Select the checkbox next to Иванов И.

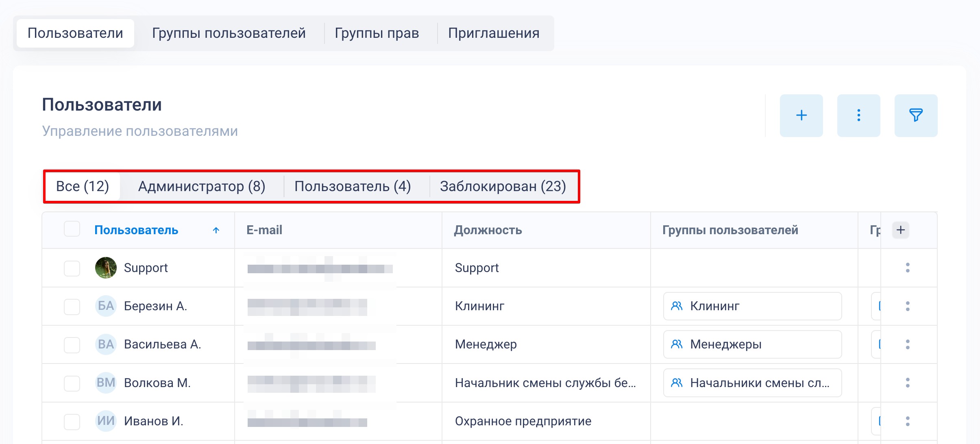coord(72,422)
